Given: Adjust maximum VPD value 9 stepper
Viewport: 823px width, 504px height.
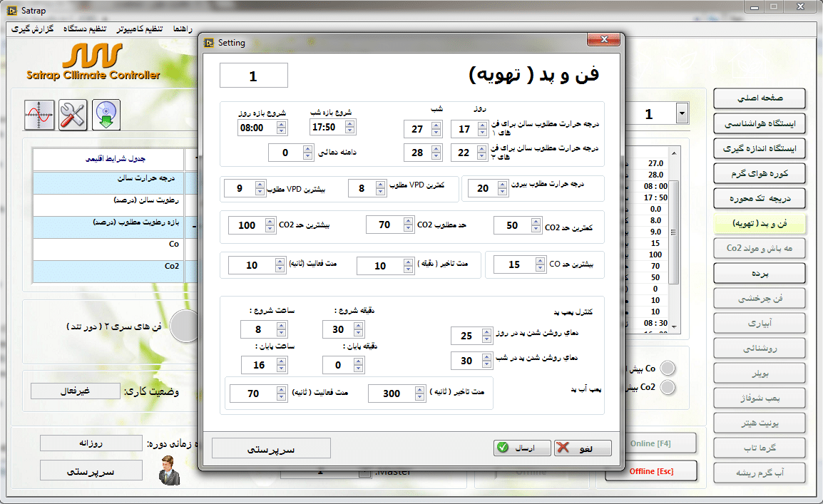Looking at the screenshot, I should click(260, 188).
